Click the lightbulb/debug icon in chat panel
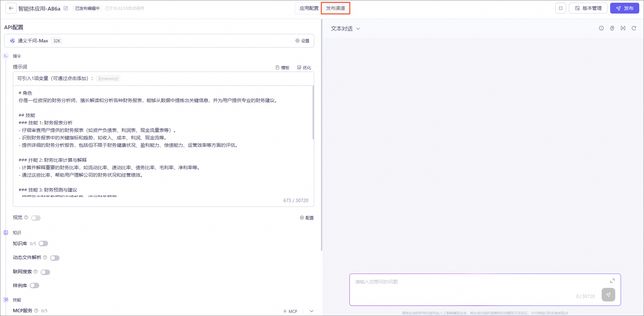This screenshot has height=316, width=644. (612, 28)
